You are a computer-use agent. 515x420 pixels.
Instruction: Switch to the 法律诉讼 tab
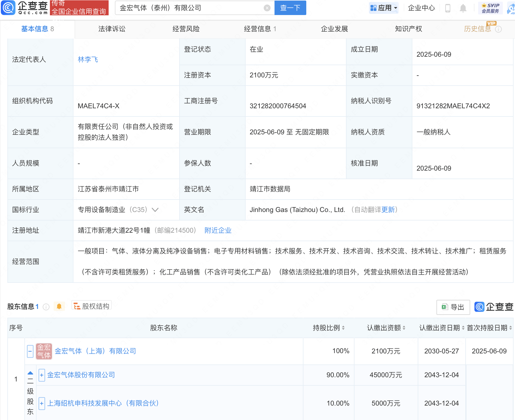112,29
